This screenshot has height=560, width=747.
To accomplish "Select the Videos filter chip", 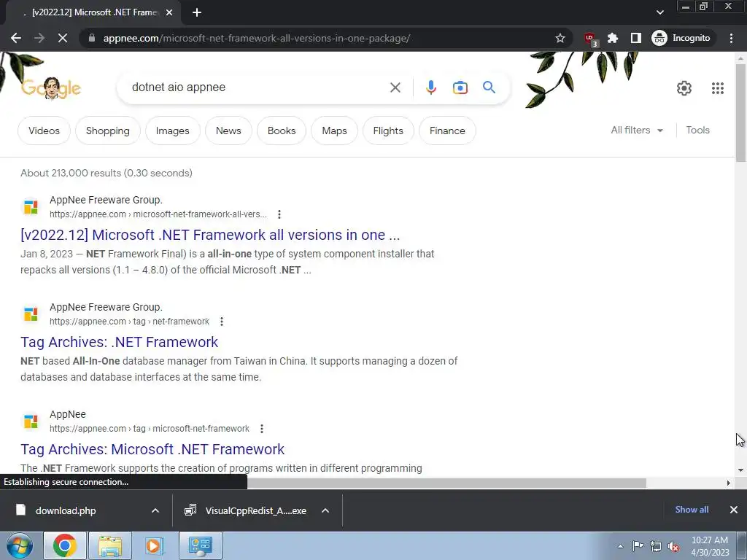I will tap(44, 131).
